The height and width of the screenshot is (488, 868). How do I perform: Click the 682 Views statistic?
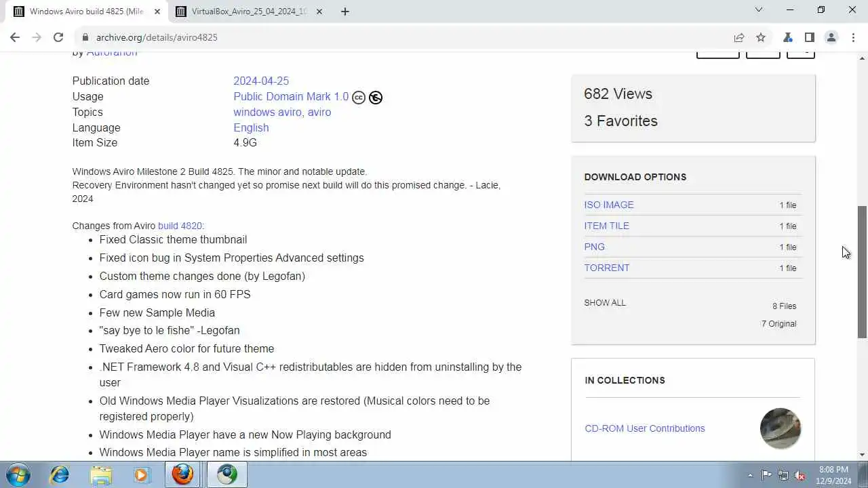[x=618, y=94]
